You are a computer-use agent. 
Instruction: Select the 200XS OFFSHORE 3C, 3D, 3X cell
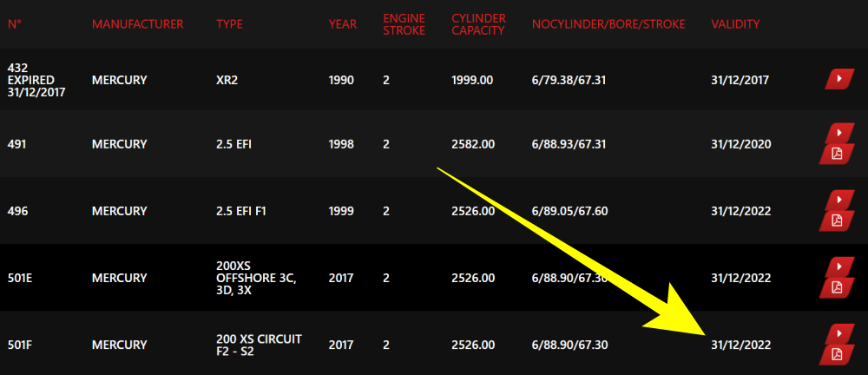point(256,278)
